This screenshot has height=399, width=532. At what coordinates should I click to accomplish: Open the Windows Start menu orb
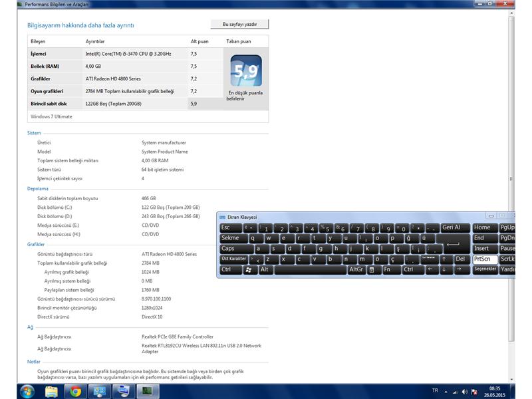coord(27,392)
